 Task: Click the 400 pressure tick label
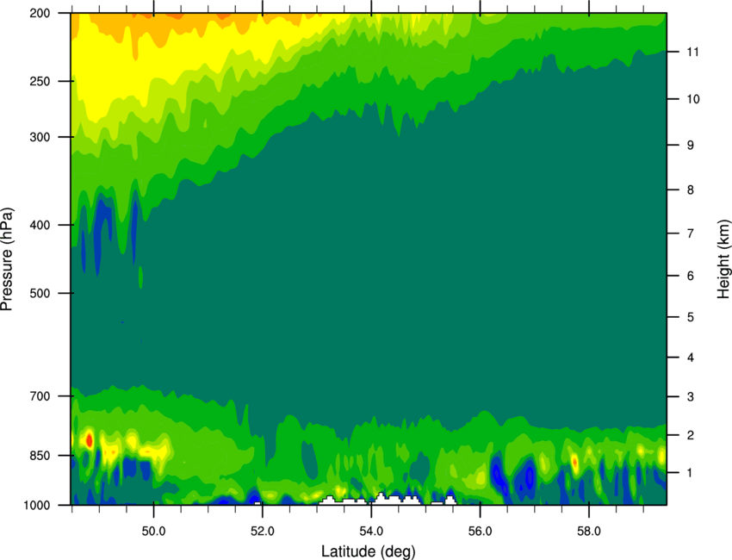click(40, 225)
